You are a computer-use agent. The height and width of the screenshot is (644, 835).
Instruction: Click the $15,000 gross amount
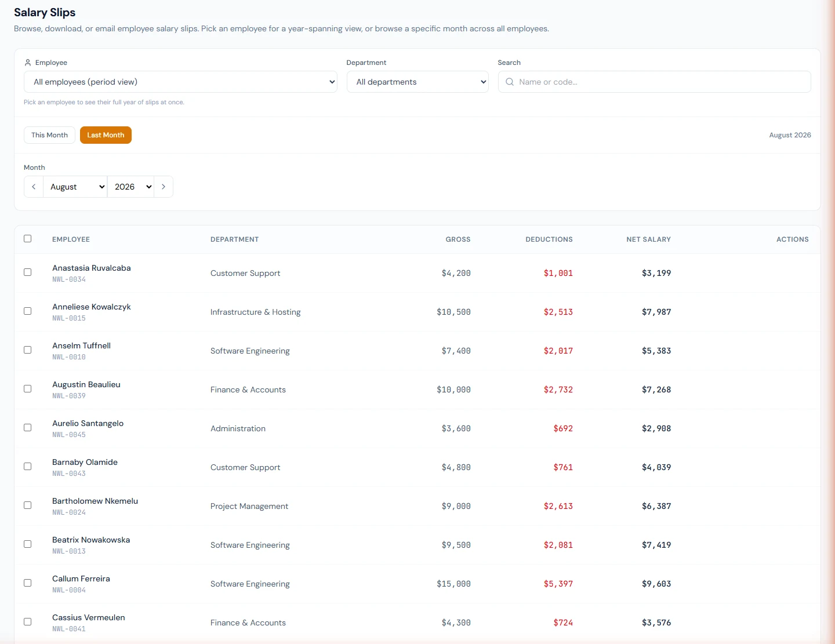click(453, 584)
